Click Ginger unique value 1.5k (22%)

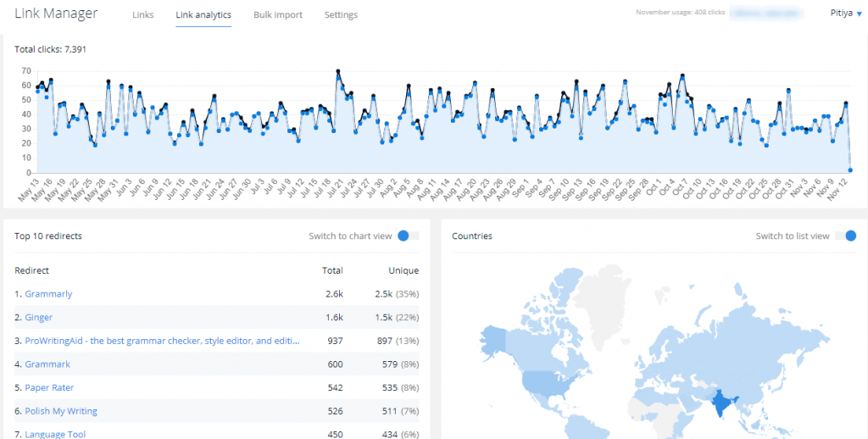click(x=397, y=317)
